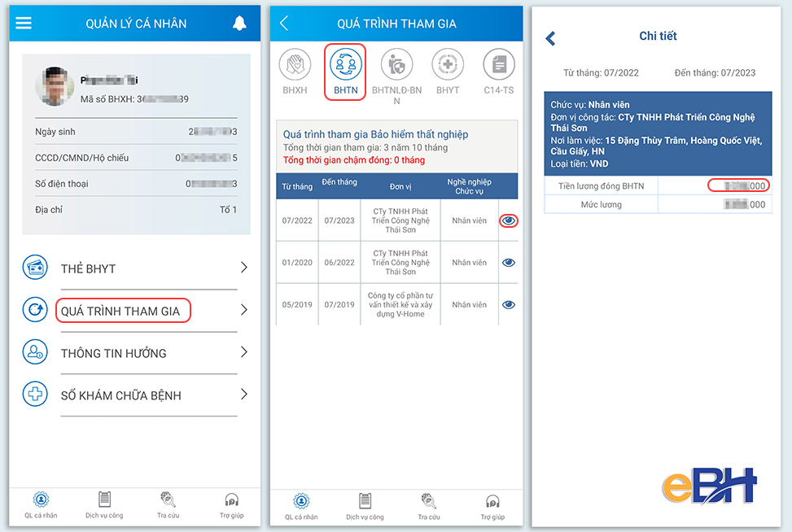Expand THẺ BHYT chevron arrow
Screen dimensions: 792x532
point(243,268)
